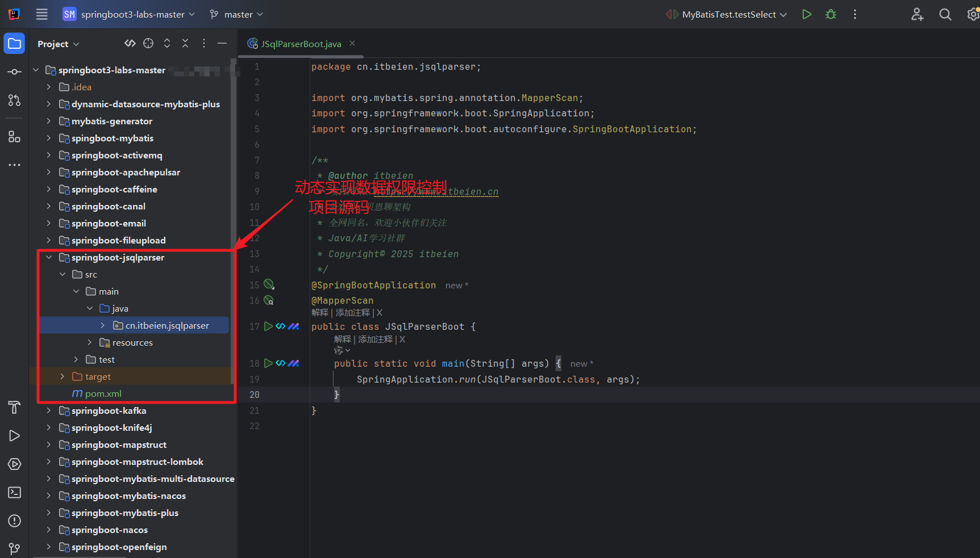Open IDE settings gear
This screenshot has width=980, height=558.
click(x=973, y=14)
